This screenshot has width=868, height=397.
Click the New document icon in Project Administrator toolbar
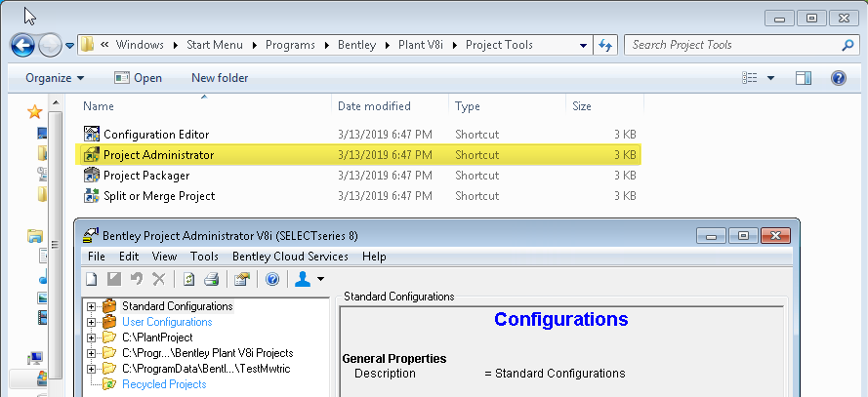92,279
